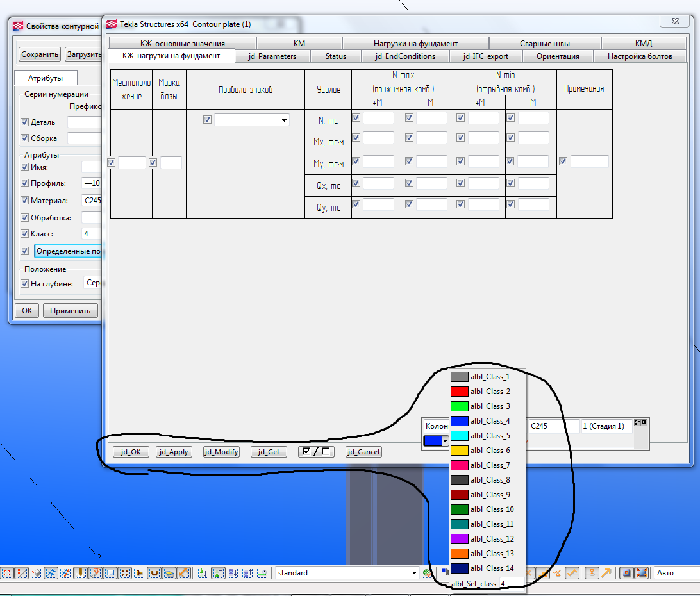Click the orange diagonal arrow icon
The image size is (700, 596).
pos(606,573)
